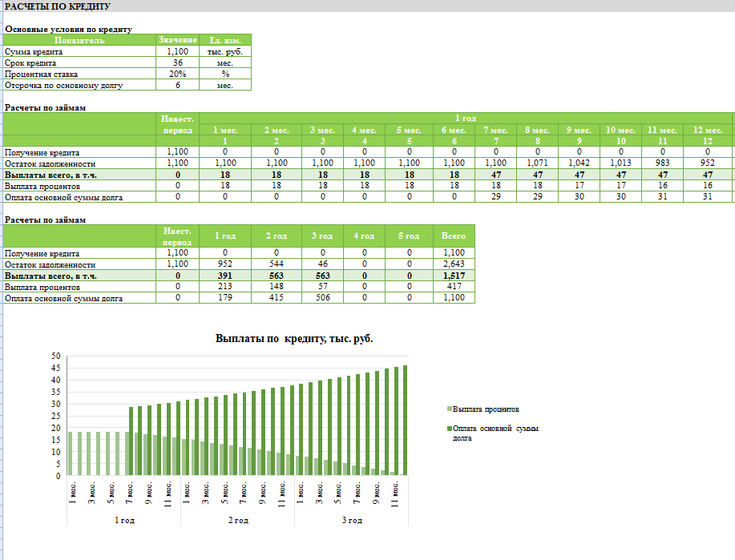Select the '8 мес.' column header
The height and width of the screenshot is (560, 735).
tap(538, 130)
